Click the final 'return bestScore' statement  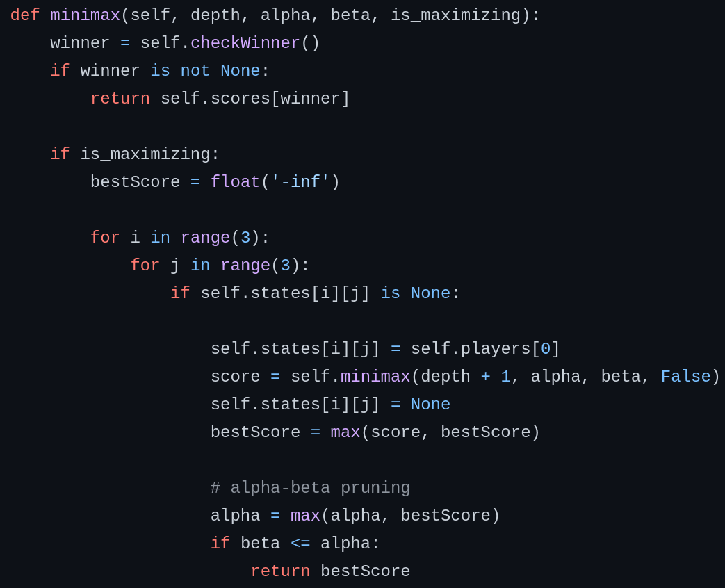click(x=331, y=571)
